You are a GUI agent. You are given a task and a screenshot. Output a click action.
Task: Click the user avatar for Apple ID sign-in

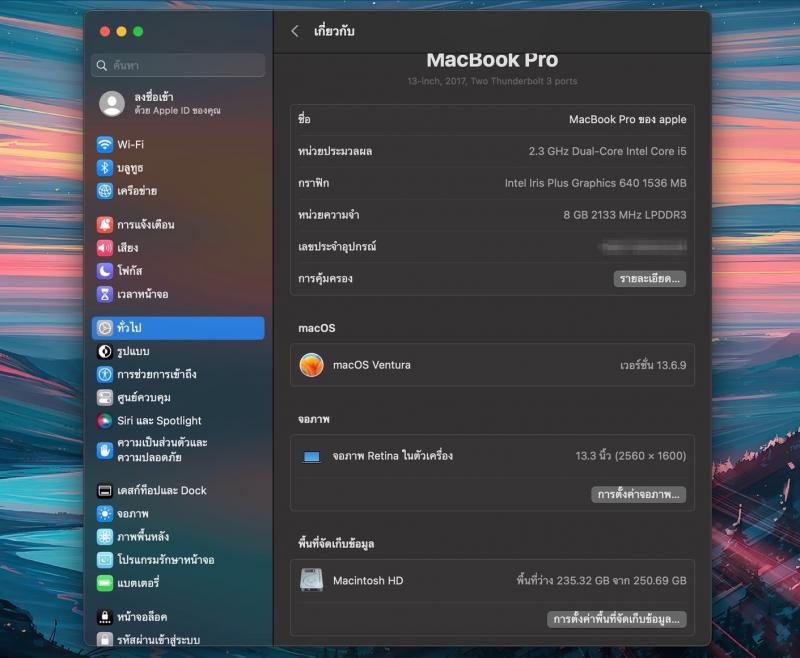(x=112, y=104)
